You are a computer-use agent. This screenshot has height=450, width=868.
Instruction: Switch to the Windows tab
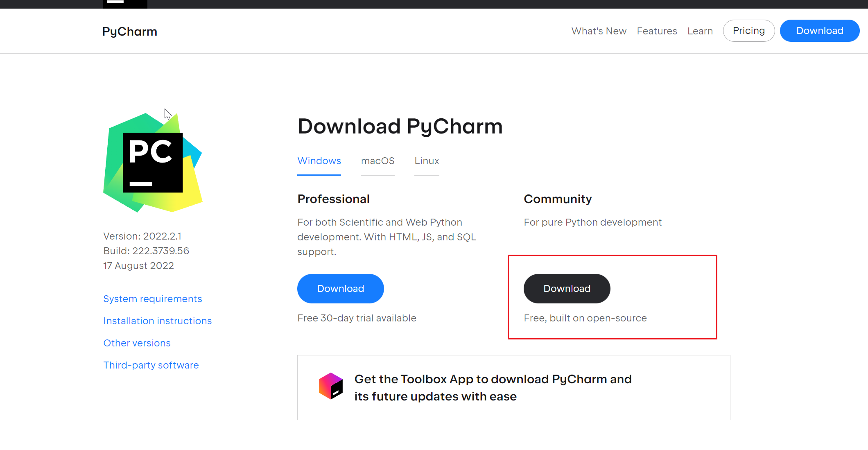click(x=319, y=161)
